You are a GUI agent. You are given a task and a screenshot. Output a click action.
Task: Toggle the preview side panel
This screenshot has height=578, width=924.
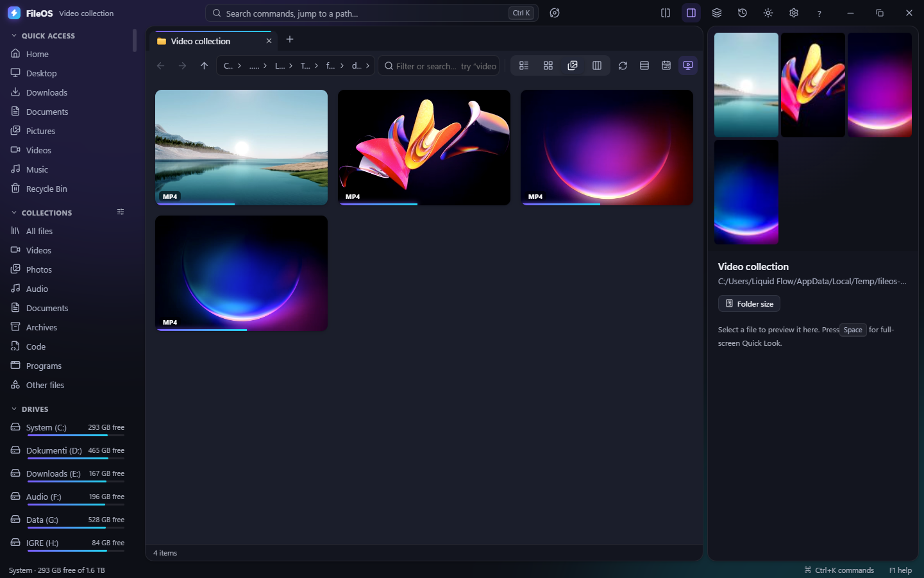coord(691,13)
